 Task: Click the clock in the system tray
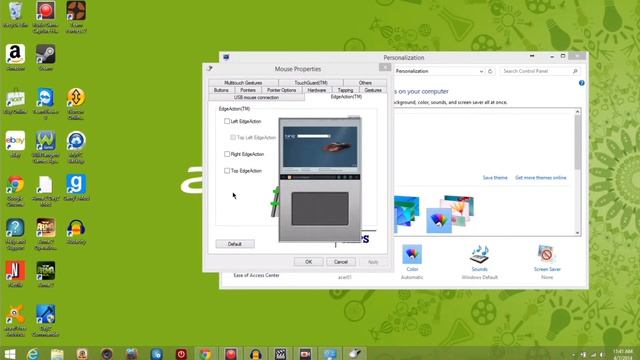coord(622,354)
